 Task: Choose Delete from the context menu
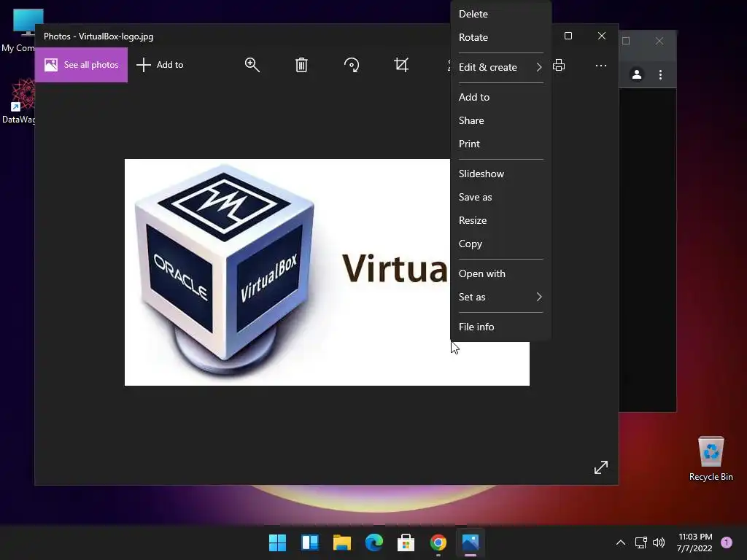tap(500, 14)
